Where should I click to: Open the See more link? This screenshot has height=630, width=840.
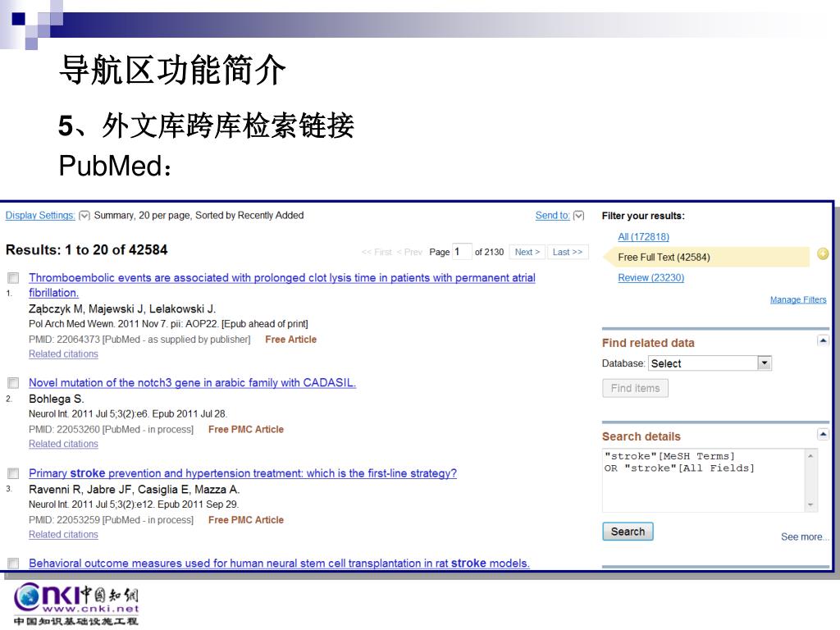805,536
